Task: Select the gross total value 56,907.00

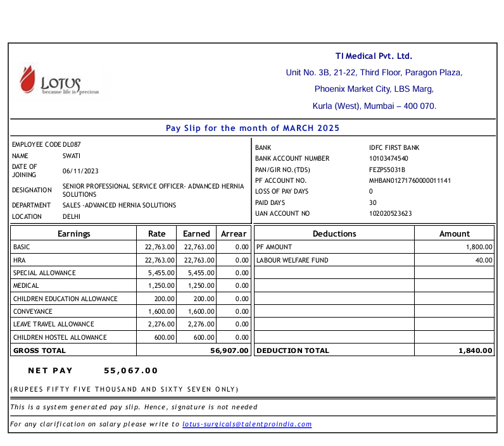Action: point(229,350)
